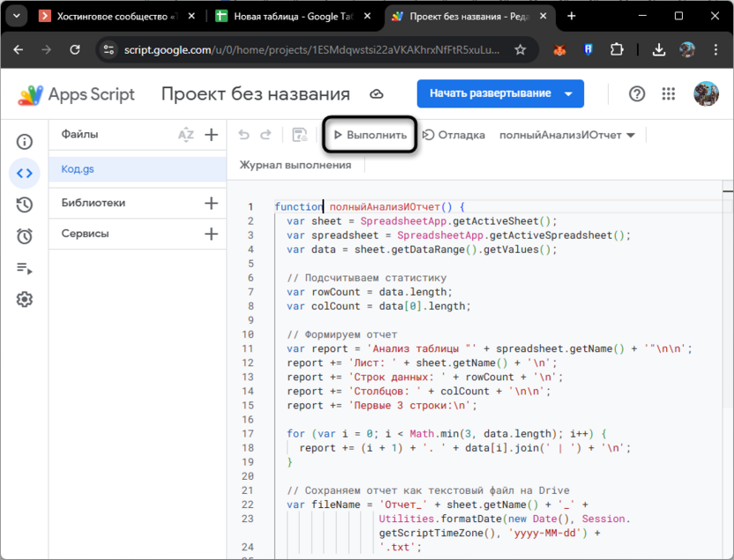Sort files using the AZ icon

click(186, 134)
